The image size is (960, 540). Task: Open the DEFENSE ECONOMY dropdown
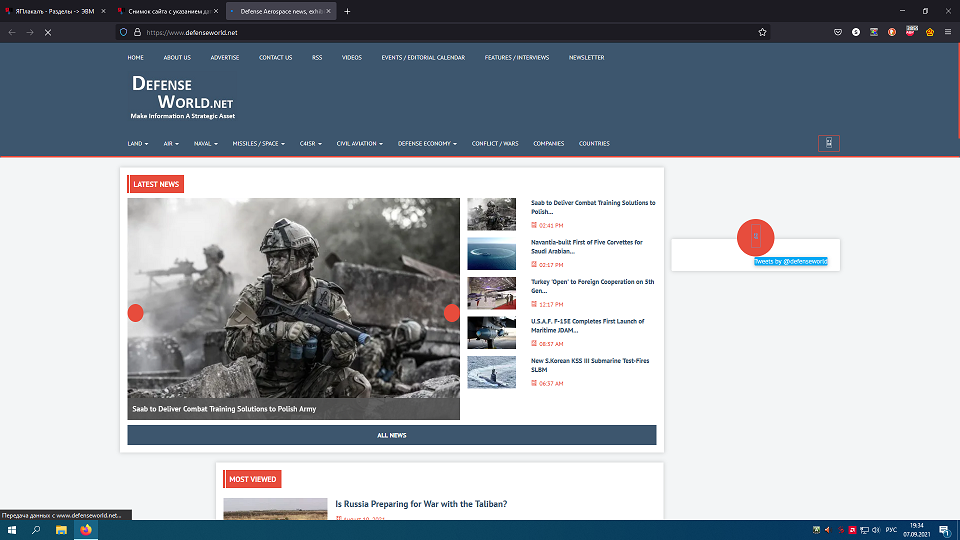[x=427, y=144]
